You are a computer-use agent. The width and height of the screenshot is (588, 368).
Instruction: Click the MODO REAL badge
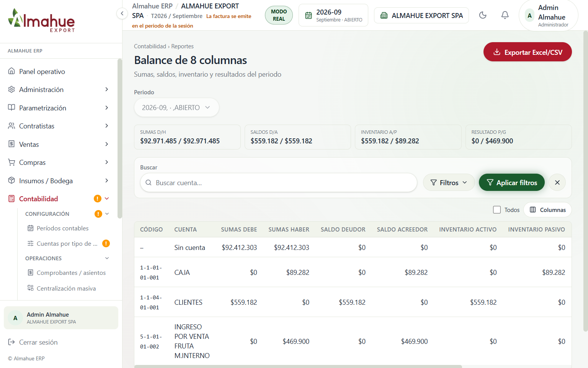tap(279, 15)
